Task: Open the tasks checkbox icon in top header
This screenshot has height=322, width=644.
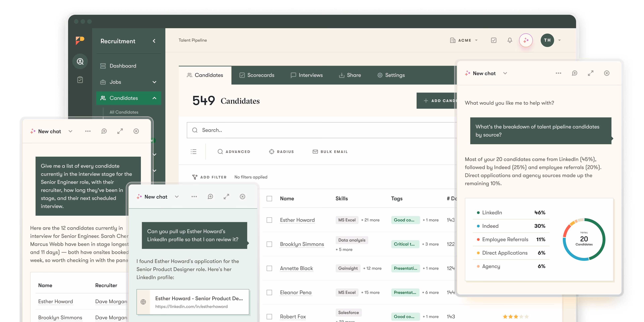Action: [494, 40]
